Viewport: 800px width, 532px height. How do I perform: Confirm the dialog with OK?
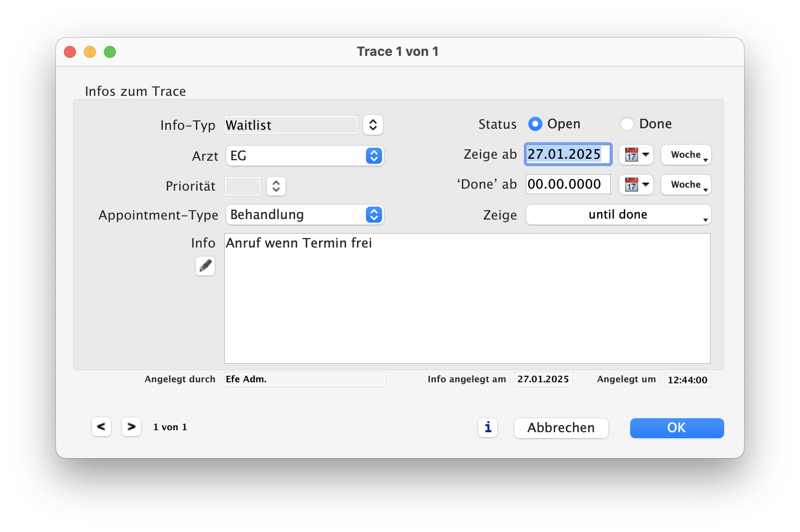676,428
